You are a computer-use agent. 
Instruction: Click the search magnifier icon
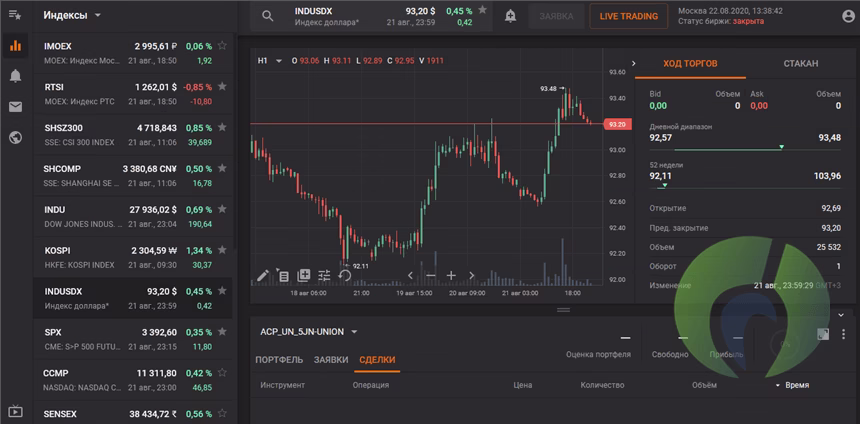268,16
